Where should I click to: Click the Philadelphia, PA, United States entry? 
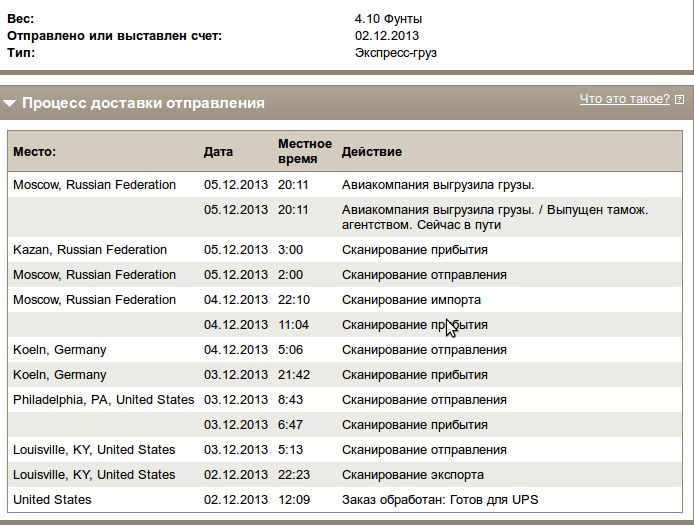click(x=103, y=400)
